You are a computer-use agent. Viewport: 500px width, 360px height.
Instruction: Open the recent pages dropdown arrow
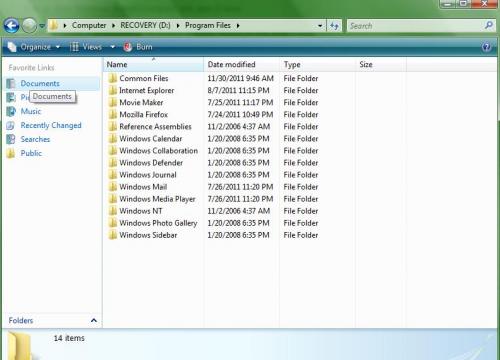[42, 26]
